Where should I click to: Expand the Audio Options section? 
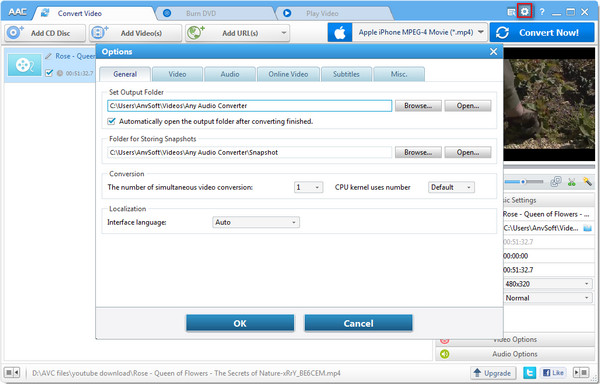515,354
